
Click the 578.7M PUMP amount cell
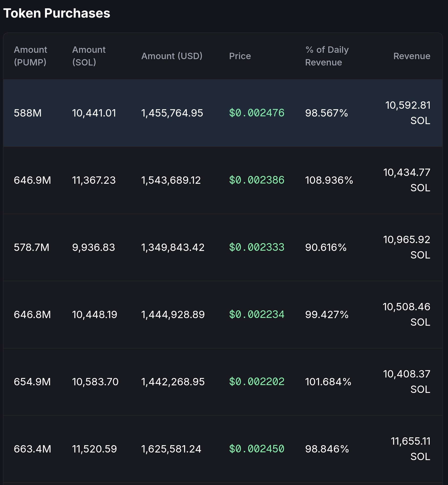[32, 247]
